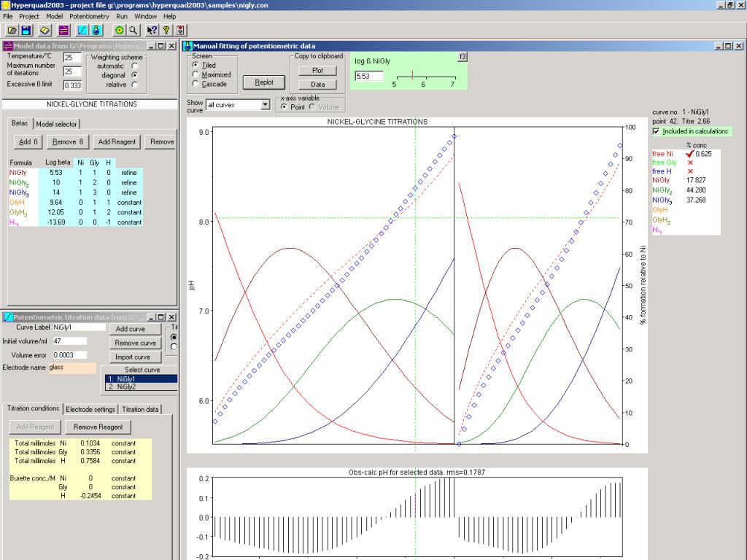747x560 pixels.
Task: Click the Add curve button
Action: 135,329
